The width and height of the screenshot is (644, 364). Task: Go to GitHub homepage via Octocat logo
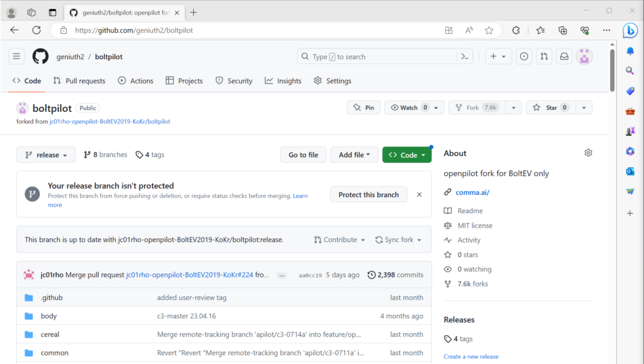pyautogui.click(x=40, y=57)
